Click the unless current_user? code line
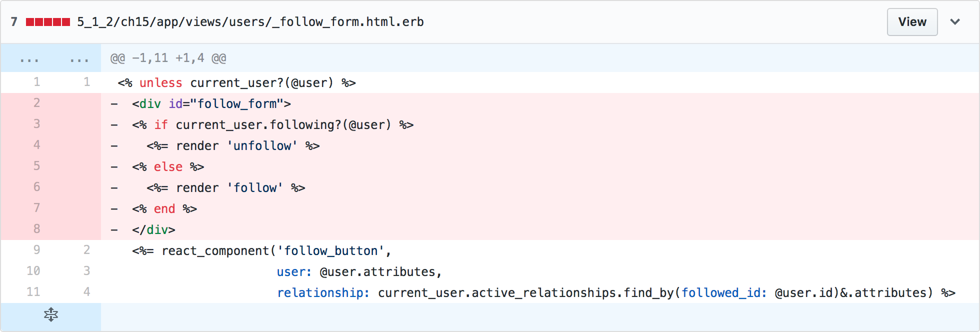This screenshot has width=980, height=332. coord(540,82)
